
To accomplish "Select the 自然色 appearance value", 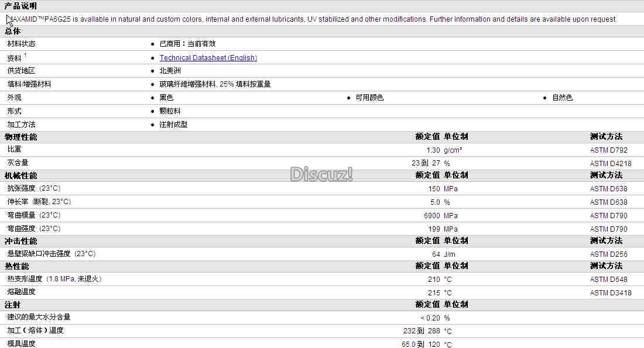I will 562,98.
